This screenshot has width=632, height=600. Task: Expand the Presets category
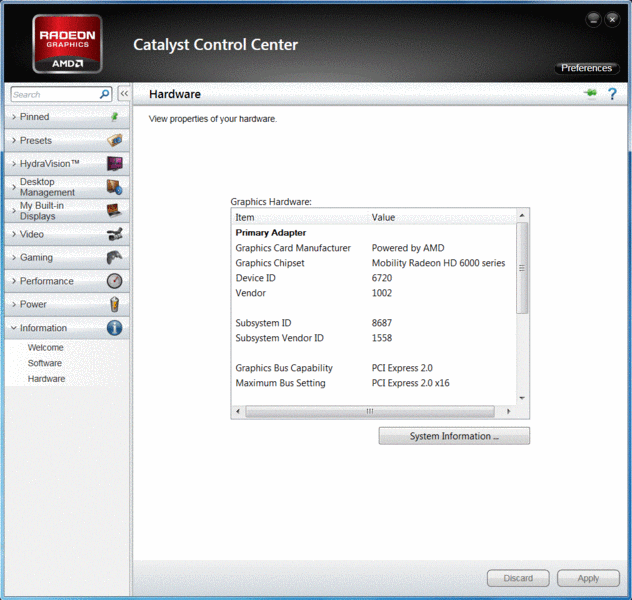[x=67, y=140]
